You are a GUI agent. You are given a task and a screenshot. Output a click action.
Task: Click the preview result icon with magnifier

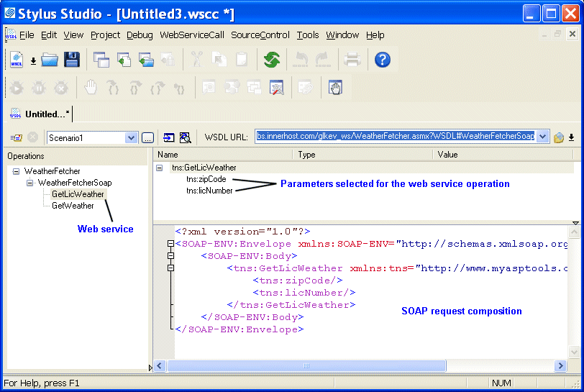point(185,137)
